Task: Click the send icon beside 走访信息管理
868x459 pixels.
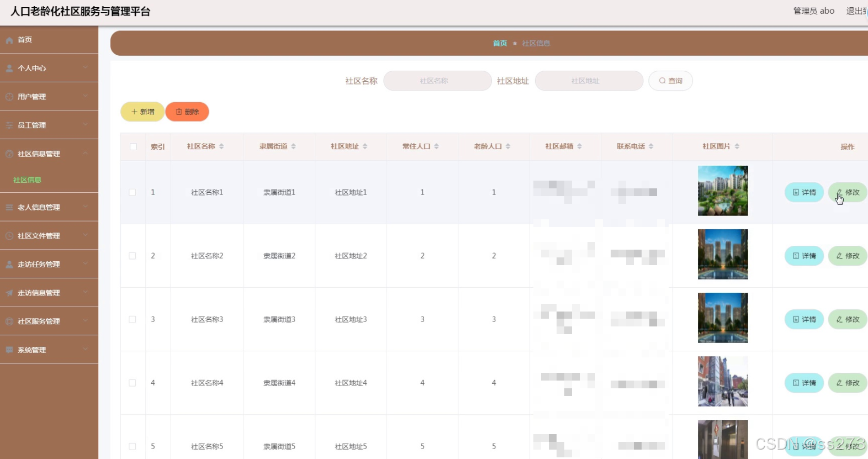Action: point(9,293)
